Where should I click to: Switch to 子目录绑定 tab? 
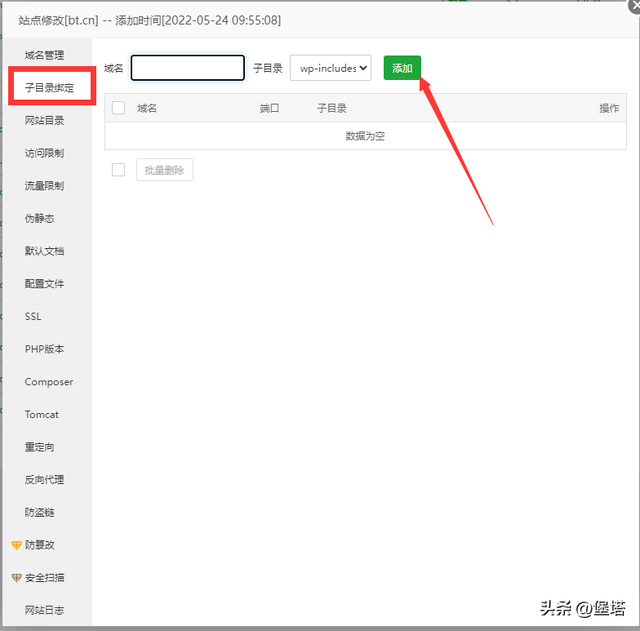(49, 88)
